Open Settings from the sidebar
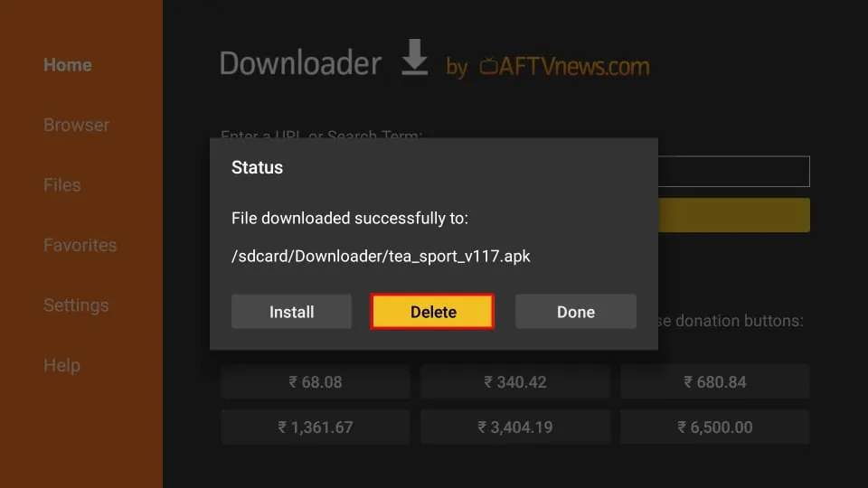The height and width of the screenshot is (488, 868). pyautogui.click(x=76, y=305)
